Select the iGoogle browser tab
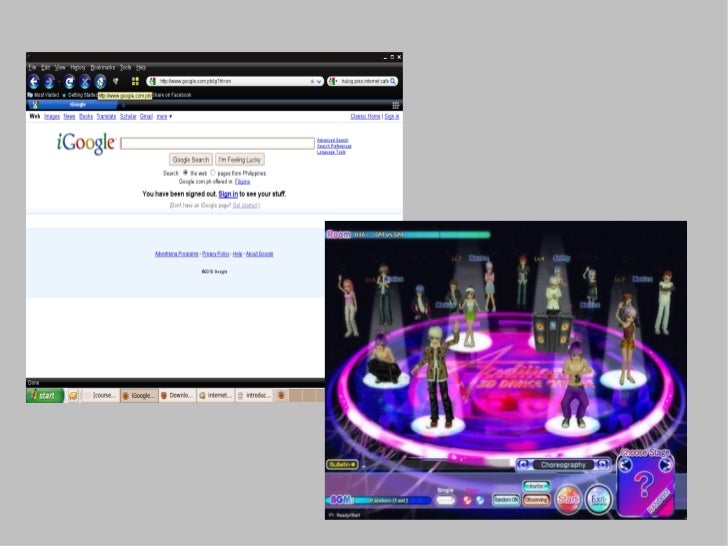The width and height of the screenshot is (728, 546). 72,105
